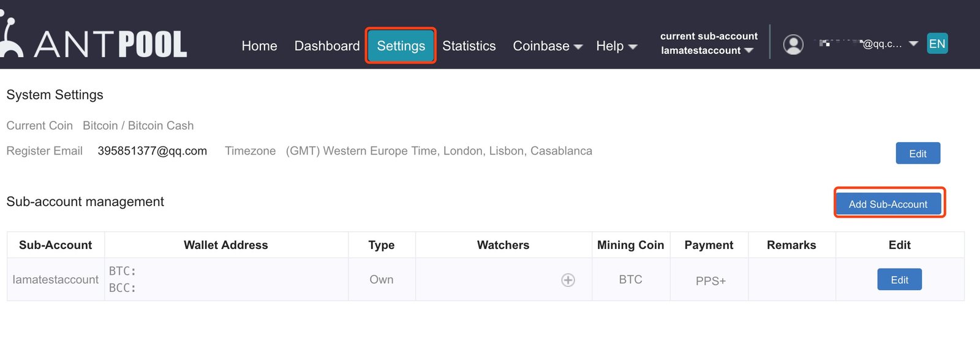The height and width of the screenshot is (344, 980).
Task: Click the Remarks column header
Action: tap(791, 245)
